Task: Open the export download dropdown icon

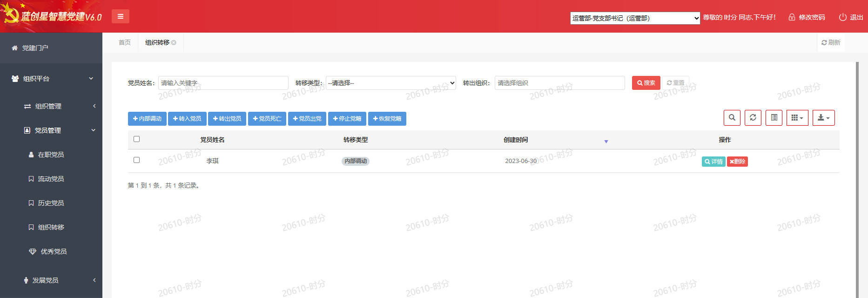Action: click(824, 118)
